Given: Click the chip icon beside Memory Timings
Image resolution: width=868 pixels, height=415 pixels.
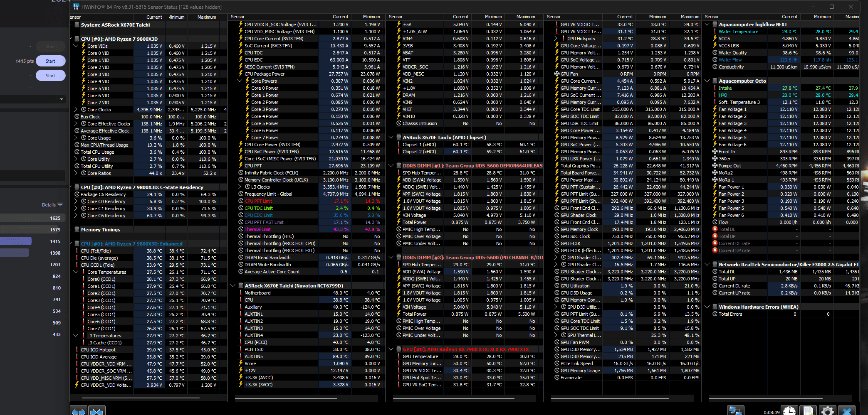Looking at the screenshot, I should (x=77, y=230).
